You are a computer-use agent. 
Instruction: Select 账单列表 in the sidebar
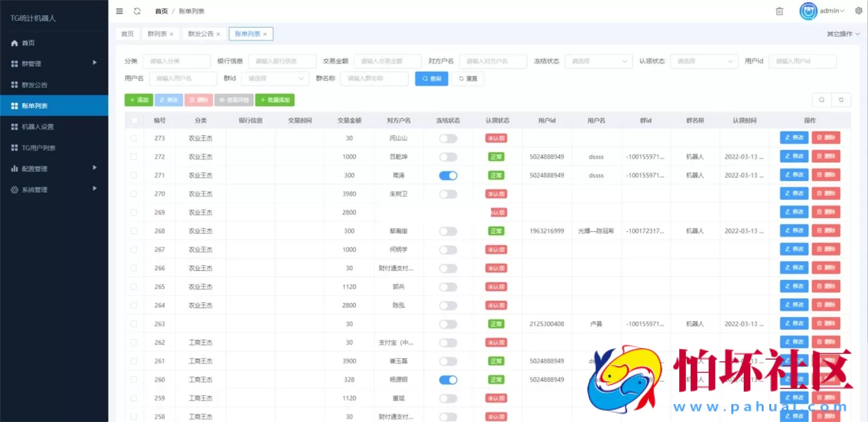54,106
